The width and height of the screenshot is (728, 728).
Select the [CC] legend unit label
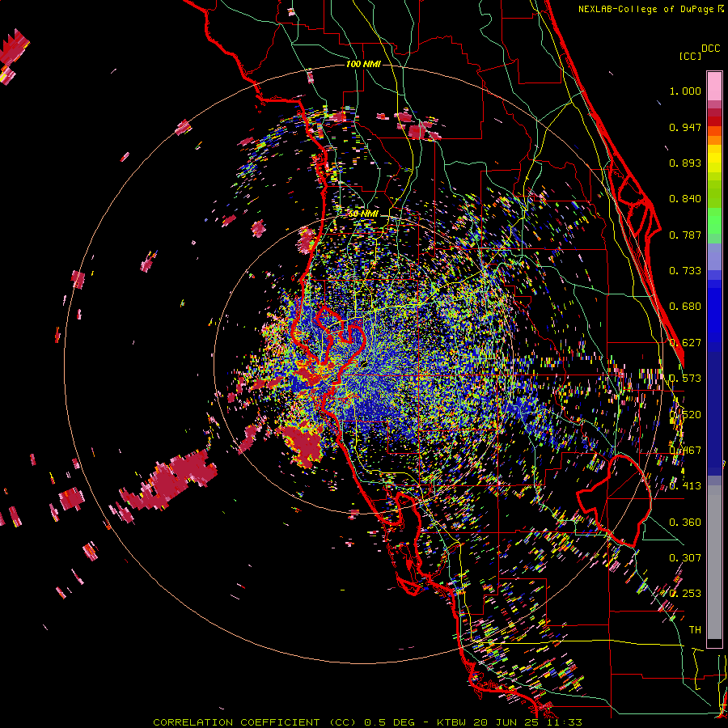691,56
